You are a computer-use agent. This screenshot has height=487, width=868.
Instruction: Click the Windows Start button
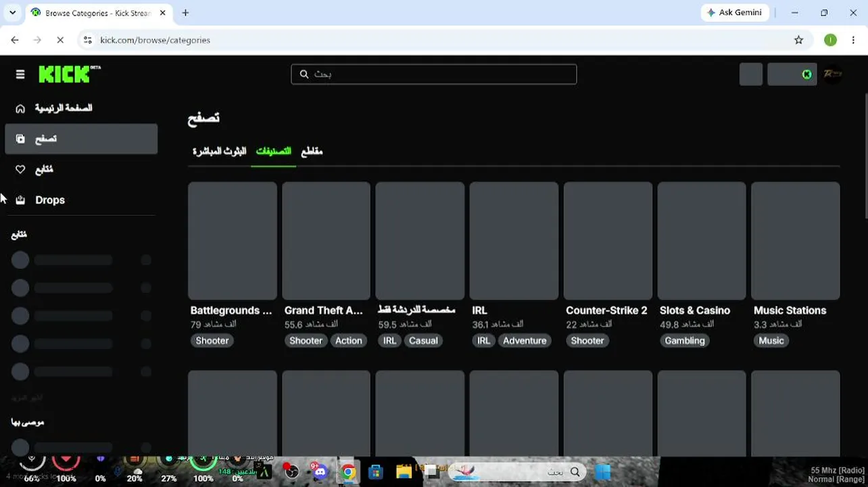click(x=603, y=472)
